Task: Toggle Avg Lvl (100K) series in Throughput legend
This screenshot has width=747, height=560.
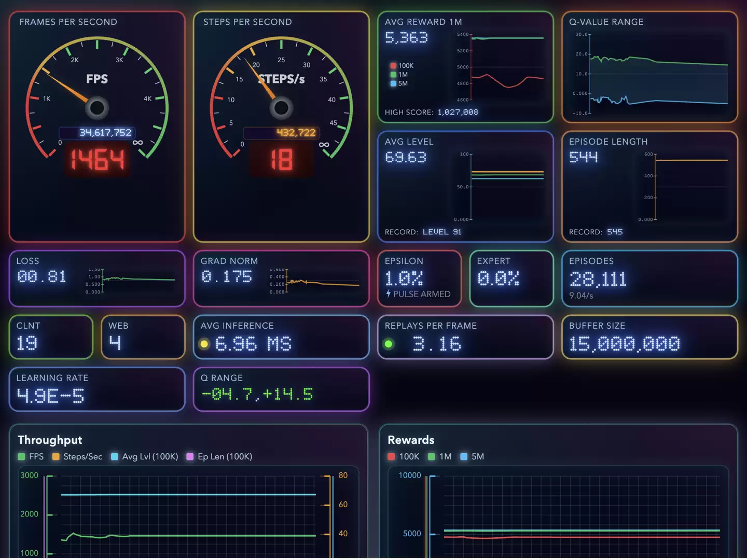Action: click(144, 456)
